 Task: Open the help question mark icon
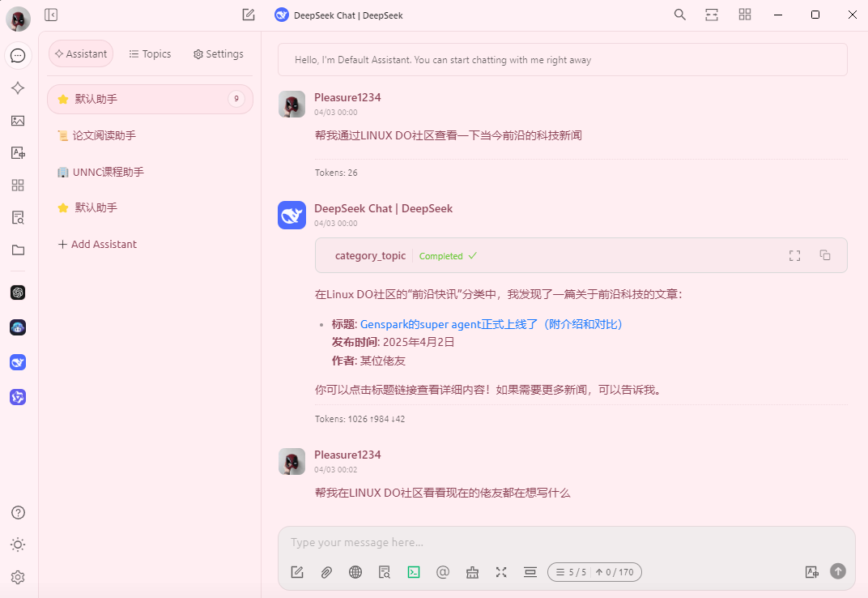coord(18,513)
